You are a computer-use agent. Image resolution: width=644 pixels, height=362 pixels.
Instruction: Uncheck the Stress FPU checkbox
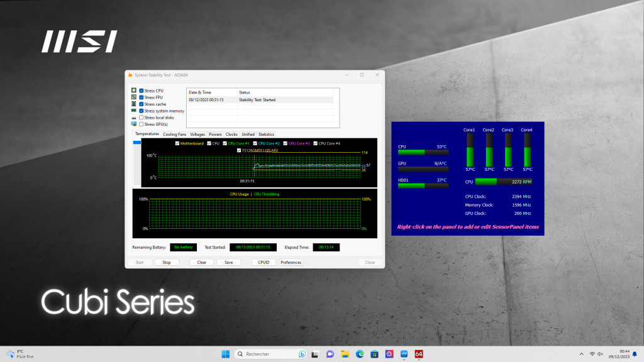coord(142,97)
